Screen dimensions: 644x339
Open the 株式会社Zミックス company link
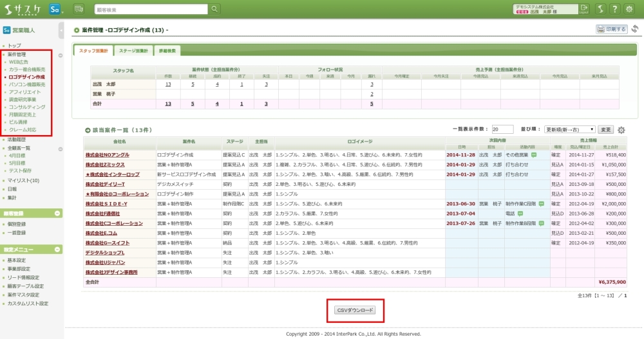(x=105, y=165)
